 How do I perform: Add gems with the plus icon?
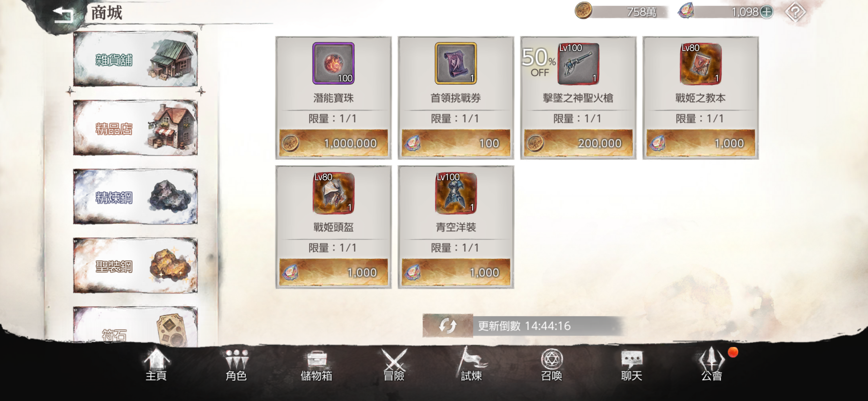pyautogui.click(x=766, y=12)
